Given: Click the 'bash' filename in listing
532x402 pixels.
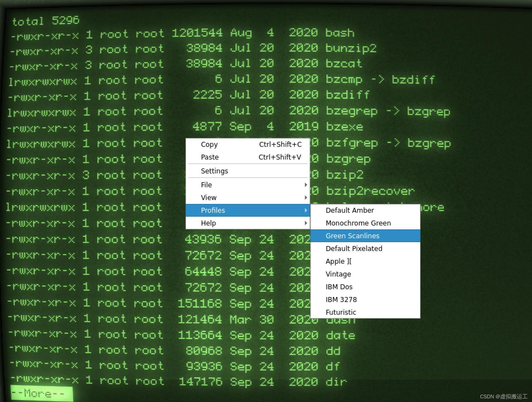Looking at the screenshot, I should pyautogui.click(x=340, y=33).
